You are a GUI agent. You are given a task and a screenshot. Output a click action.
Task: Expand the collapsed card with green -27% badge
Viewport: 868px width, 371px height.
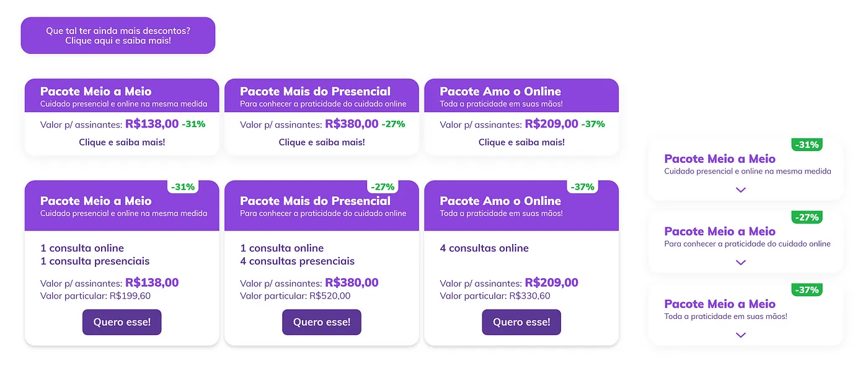click(x=740, y=262)
